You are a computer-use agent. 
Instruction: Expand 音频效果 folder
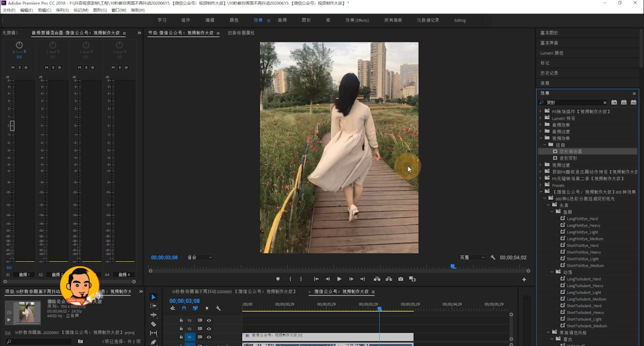[x=541, y=125]
